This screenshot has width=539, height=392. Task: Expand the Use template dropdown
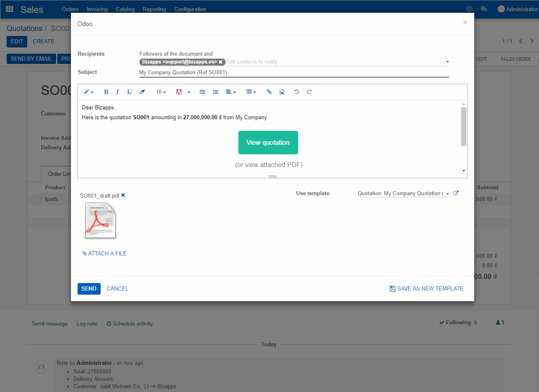pyautogui.click(x=447, y=194)
